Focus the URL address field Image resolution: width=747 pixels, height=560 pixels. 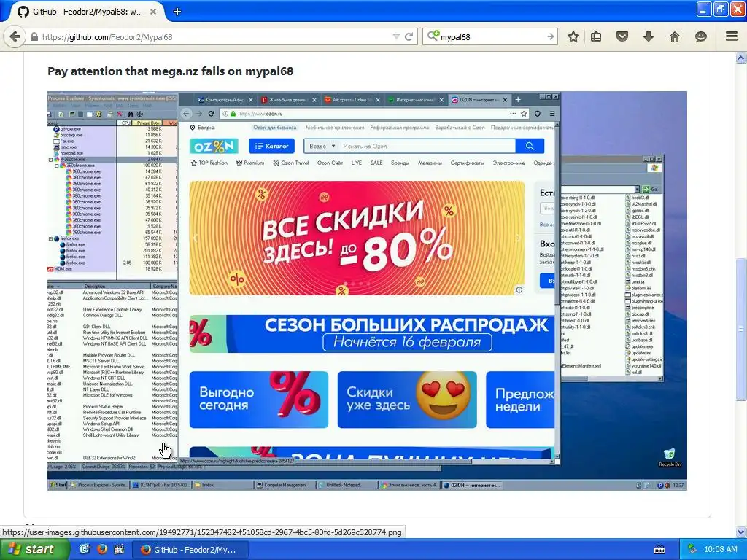[x=214, y=36]
